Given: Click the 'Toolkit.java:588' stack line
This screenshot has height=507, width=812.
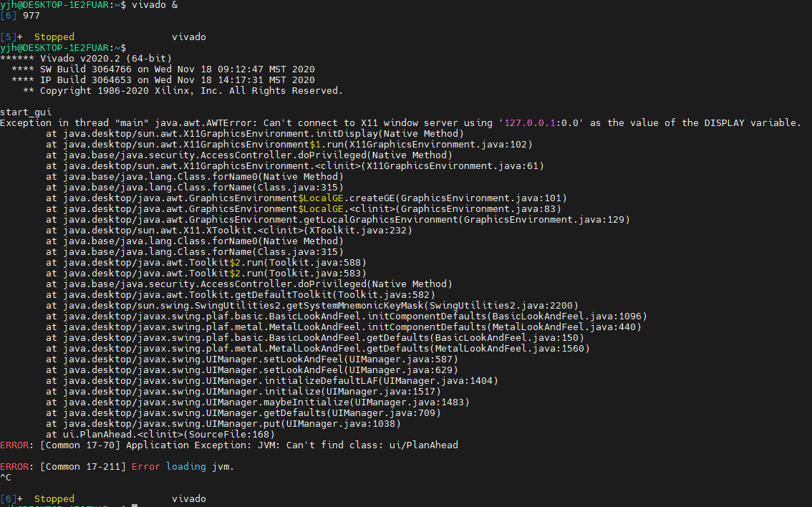Looking at the screenshot, I should point(206,263).
